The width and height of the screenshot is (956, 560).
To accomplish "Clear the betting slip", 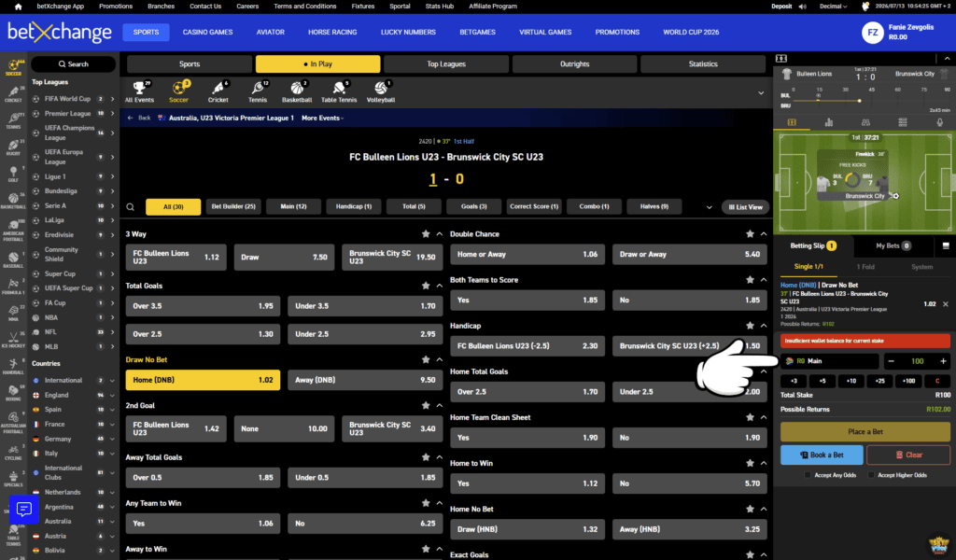I will [908, 455].
